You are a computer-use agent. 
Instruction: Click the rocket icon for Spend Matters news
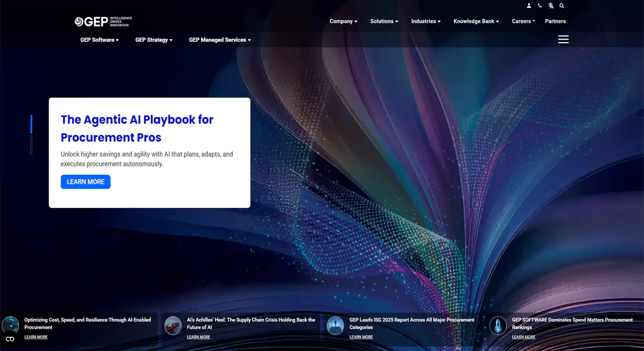point(498,325)
